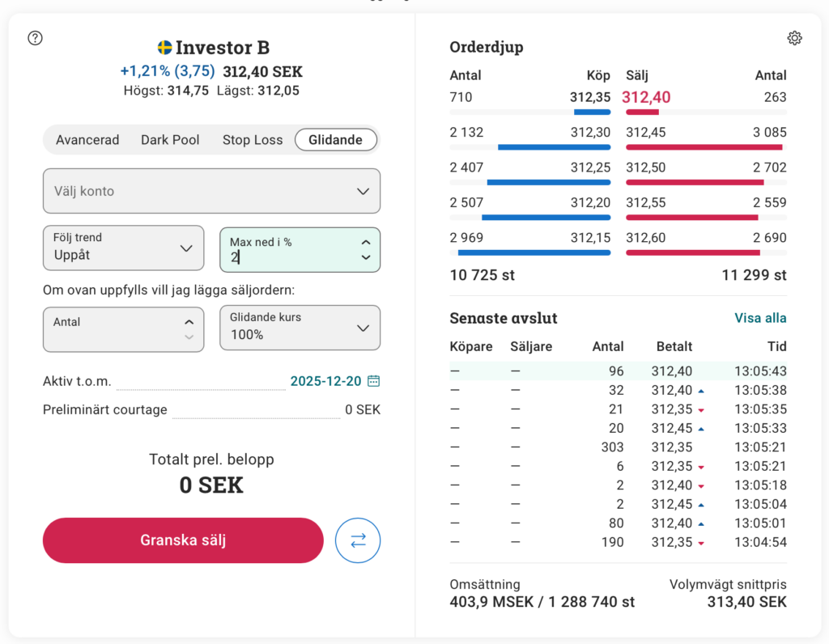
Task: Click the Visa alla link
Action: [760, 318]
